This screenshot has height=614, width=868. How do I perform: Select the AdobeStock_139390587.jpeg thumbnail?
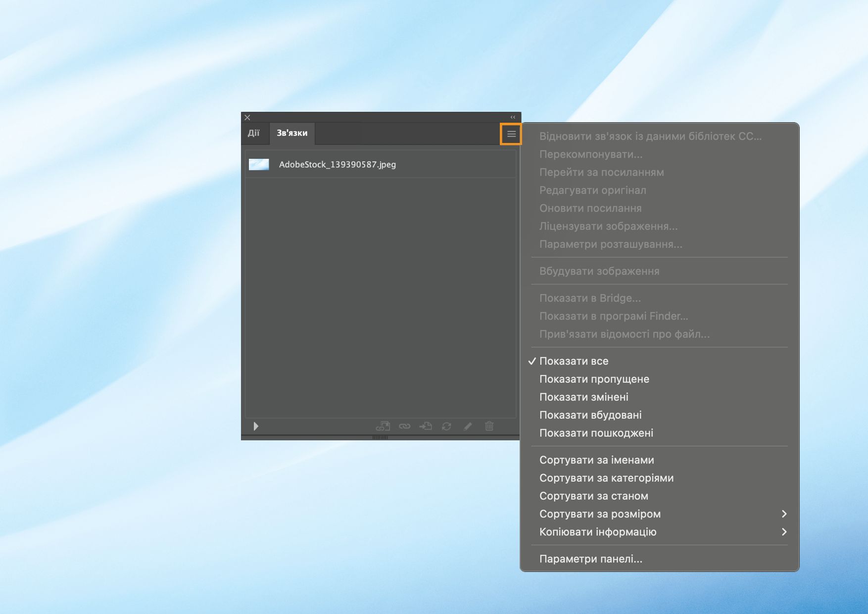pyautogui.click(x=259, y=164)
